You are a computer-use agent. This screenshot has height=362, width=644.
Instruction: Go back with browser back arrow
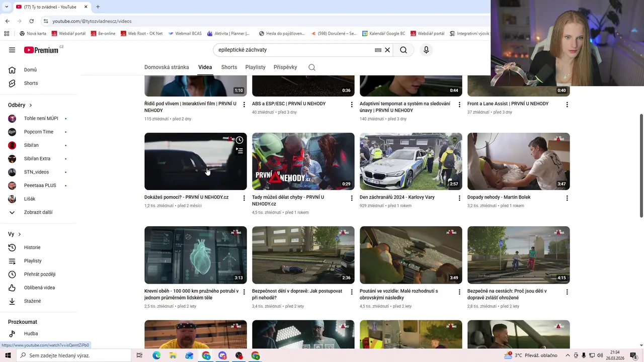pos(7,21)
